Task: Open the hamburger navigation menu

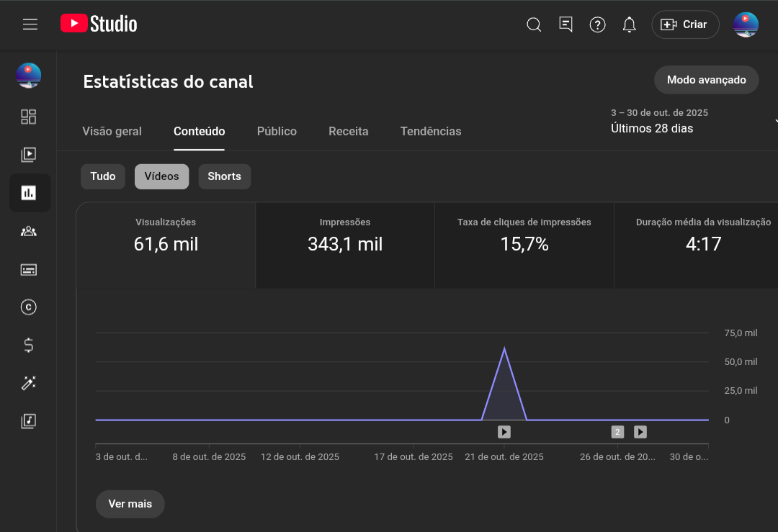Action: click(x=30, y=24)
